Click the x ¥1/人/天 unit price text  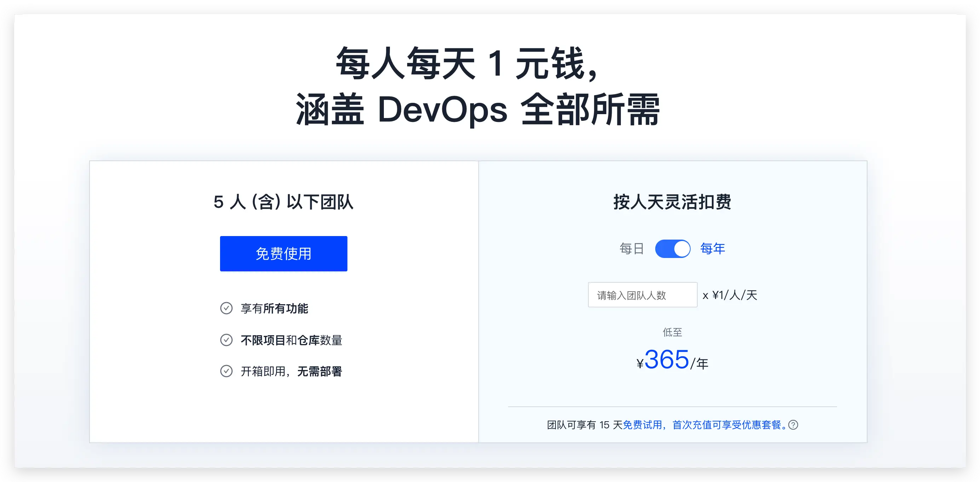pyautogui.click(x=730, y=295)
